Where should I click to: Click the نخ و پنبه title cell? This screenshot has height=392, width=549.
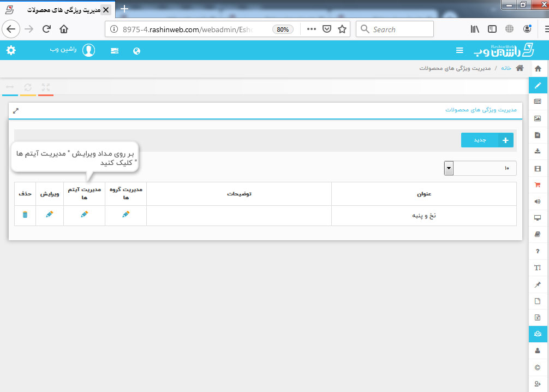(x=424, y=216)
